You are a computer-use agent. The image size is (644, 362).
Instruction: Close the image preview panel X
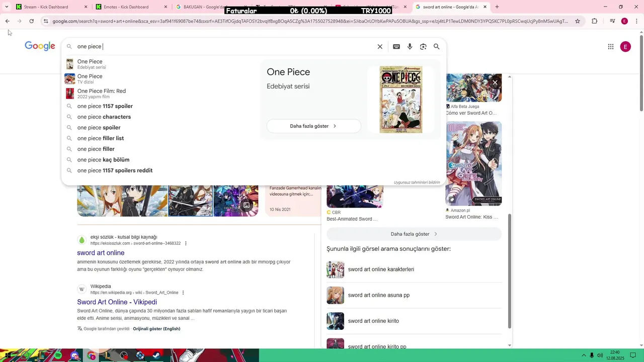[x=495, y=82]
